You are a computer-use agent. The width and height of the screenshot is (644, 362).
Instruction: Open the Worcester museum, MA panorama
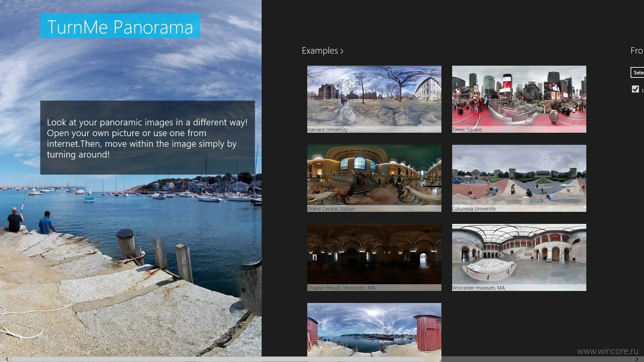(519, 257)
